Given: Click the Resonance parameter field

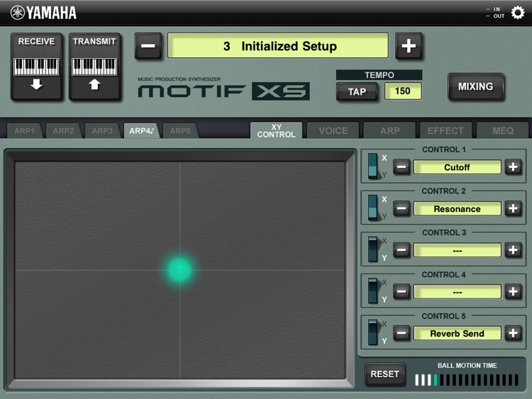Looking at the screenshot, I should 457,209.
